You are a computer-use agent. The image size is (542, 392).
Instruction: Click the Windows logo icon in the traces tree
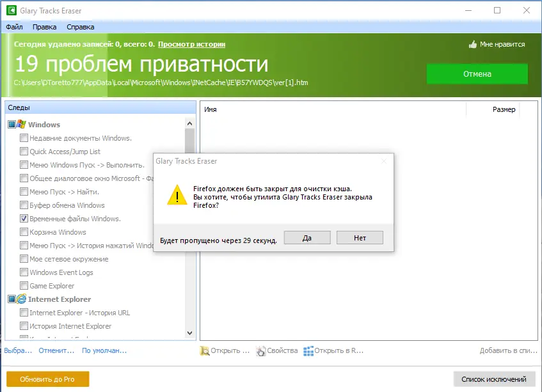(x=21, y=124)
